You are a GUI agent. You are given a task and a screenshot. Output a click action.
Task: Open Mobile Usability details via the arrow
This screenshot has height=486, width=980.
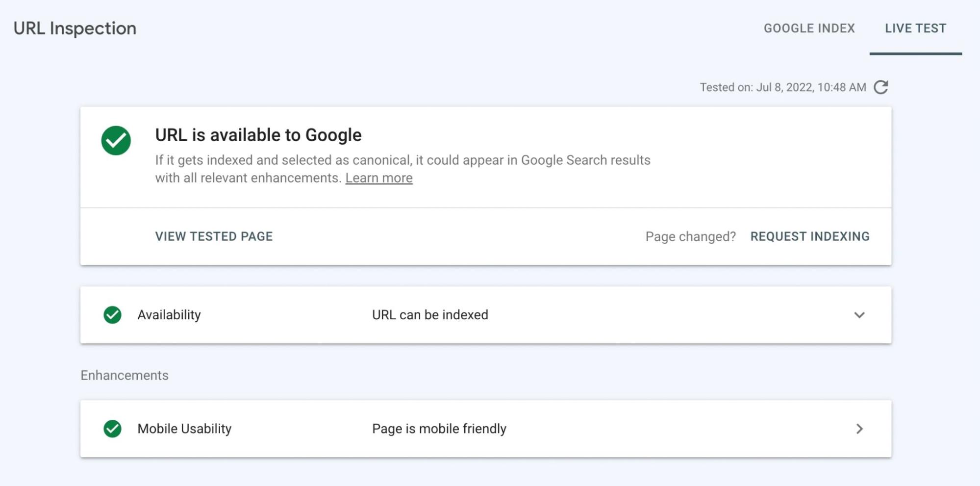[x=859, y=429]
